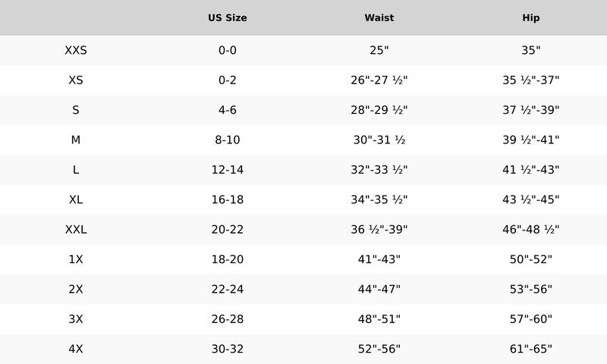Click the 57"-60" hip cell
Image resolution: width=607 pixels, height=364 pixels.
click(531, 319)
